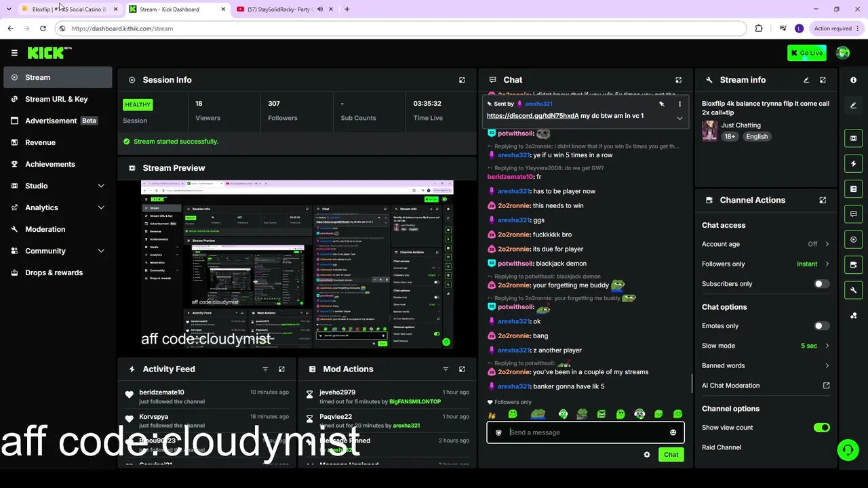Open chat settings gear icon

pyautogui.click(x=646, y=455)
